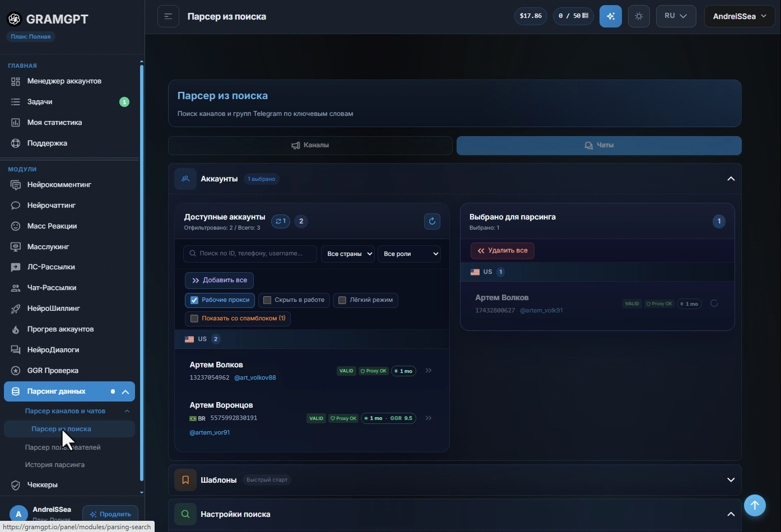Screen dimensions: 781x532
Task: Toggle the light theme sun icon
Action: pos(639,16)
